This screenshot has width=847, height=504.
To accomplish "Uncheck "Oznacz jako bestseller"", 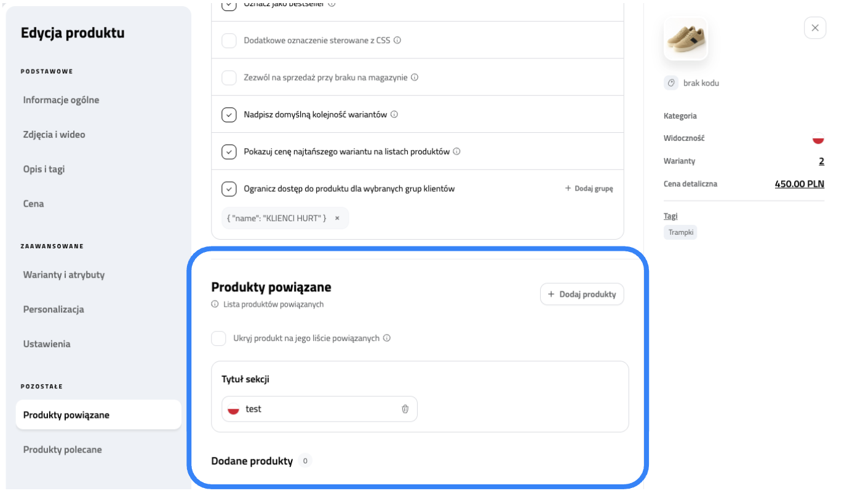I will pos(229,4).
